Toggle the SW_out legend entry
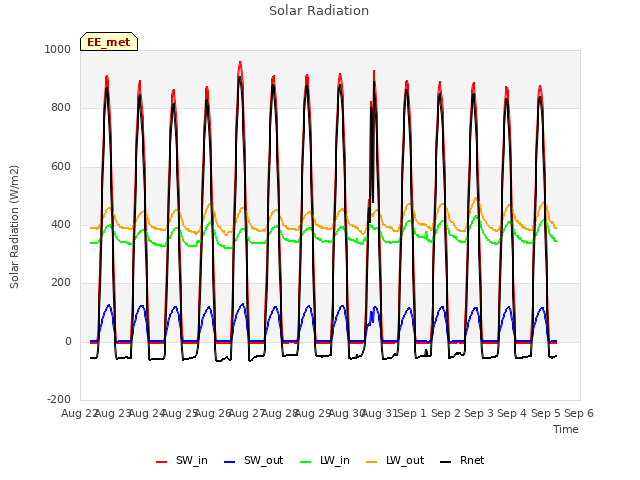The width and height of the screenshot is (640, 480). click(x=253, y=461)
